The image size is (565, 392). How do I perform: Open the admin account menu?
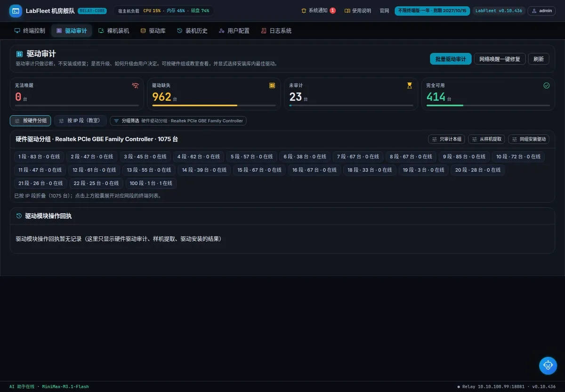(541, 11)
